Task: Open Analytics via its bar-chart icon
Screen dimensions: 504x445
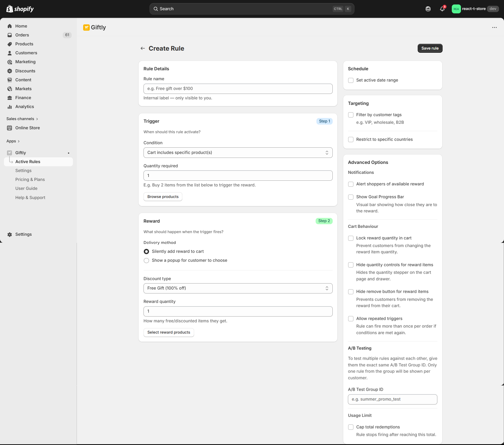Action: click(x=10, y=107)
